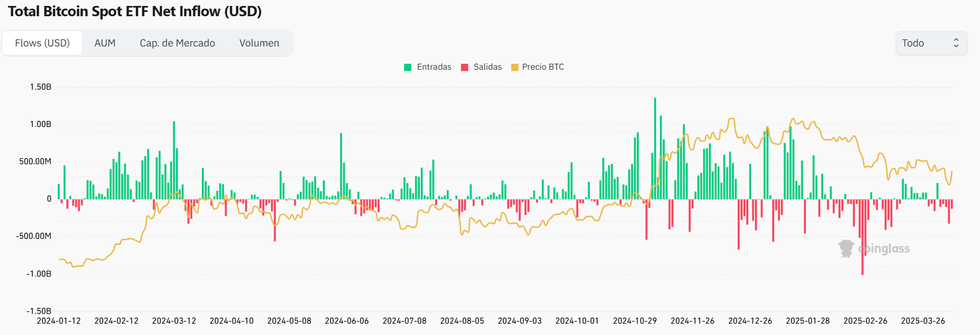Click the 2025-03-26 date label

coord(923,321)
